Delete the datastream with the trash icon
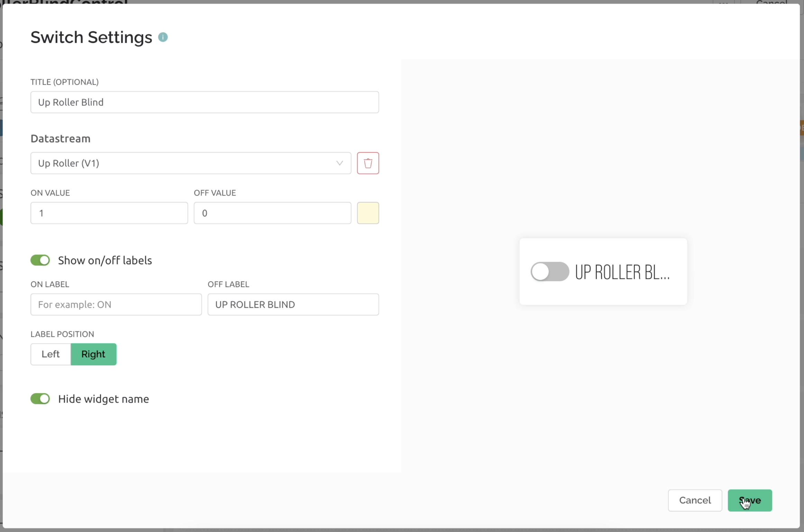 click(368, 163)
